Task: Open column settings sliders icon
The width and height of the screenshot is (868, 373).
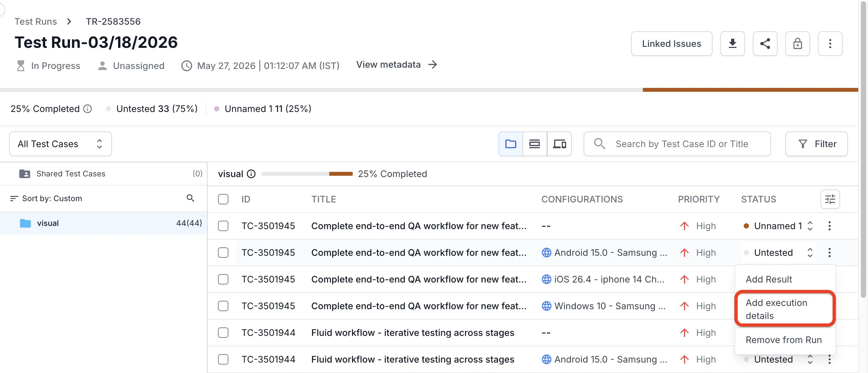Action: point(830,199)
